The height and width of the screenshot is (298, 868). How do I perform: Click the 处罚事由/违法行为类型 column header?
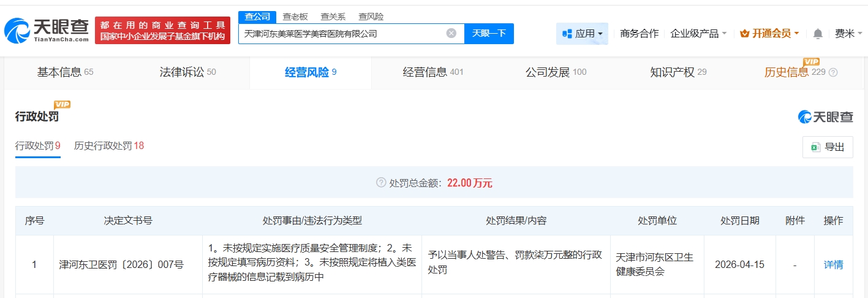[x=312, y=221]
